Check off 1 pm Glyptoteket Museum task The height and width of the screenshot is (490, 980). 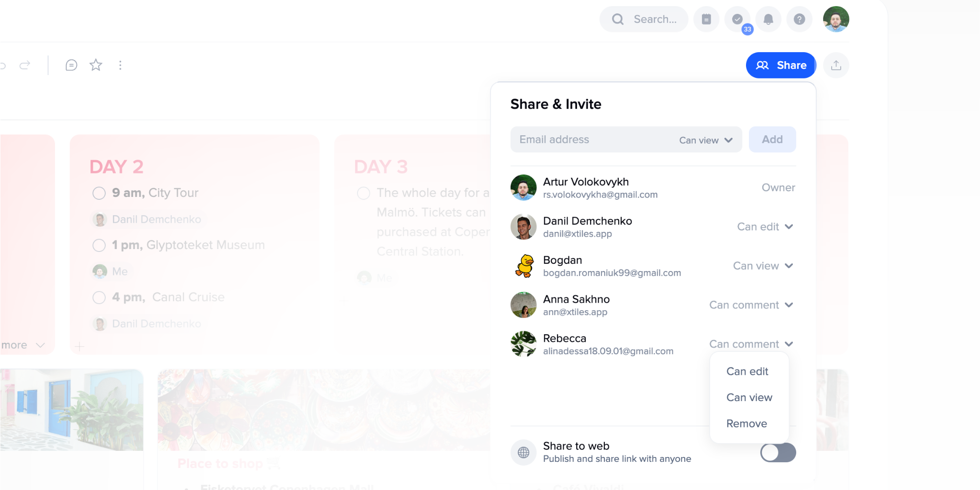(99, 245)
